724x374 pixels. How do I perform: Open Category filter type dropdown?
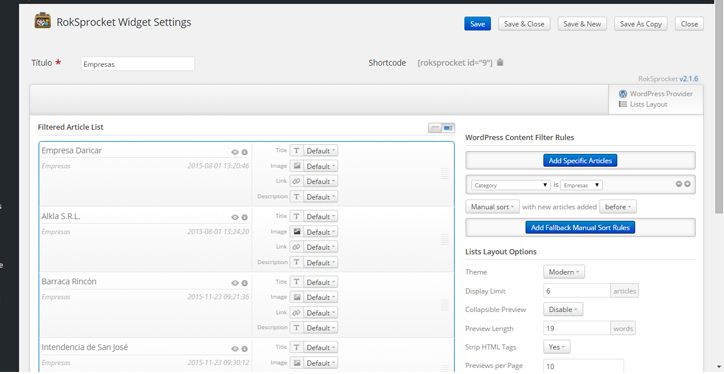coord(511,185)
